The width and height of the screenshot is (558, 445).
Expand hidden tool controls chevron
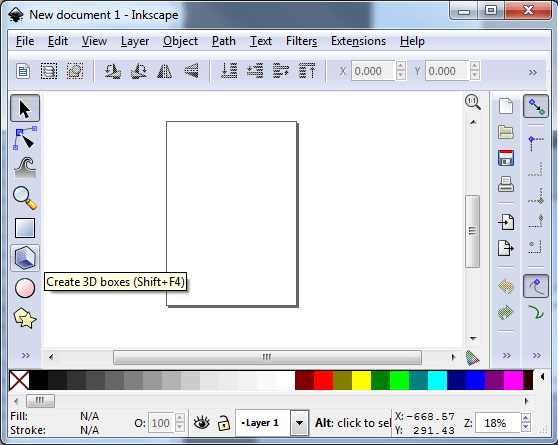(533, 72)
